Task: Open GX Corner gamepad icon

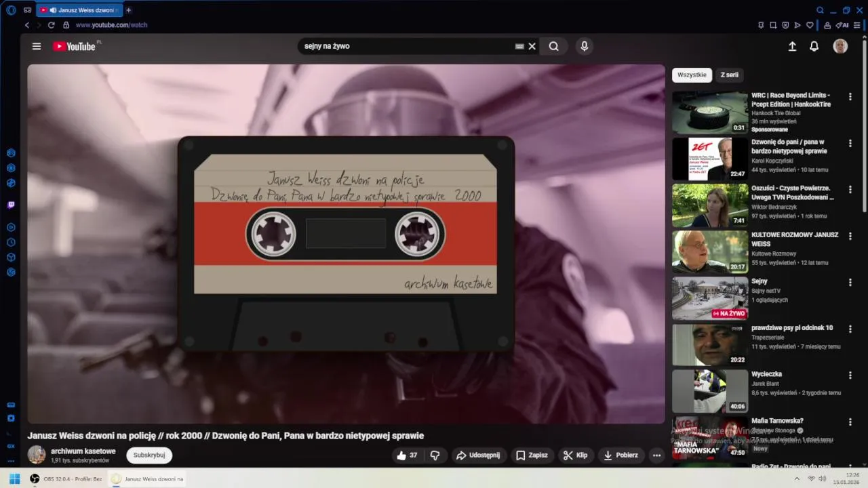Action: tap(27, 10)
